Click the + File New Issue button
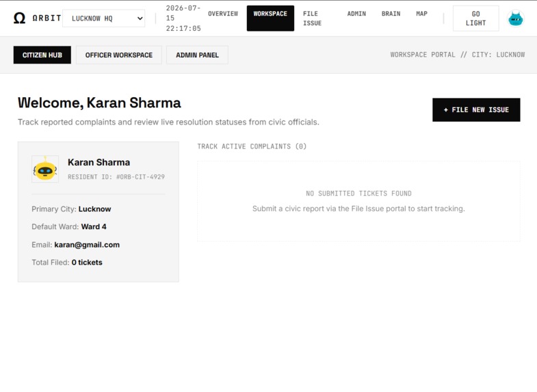This screenshot has width=537, height=392. pos(476,110)
